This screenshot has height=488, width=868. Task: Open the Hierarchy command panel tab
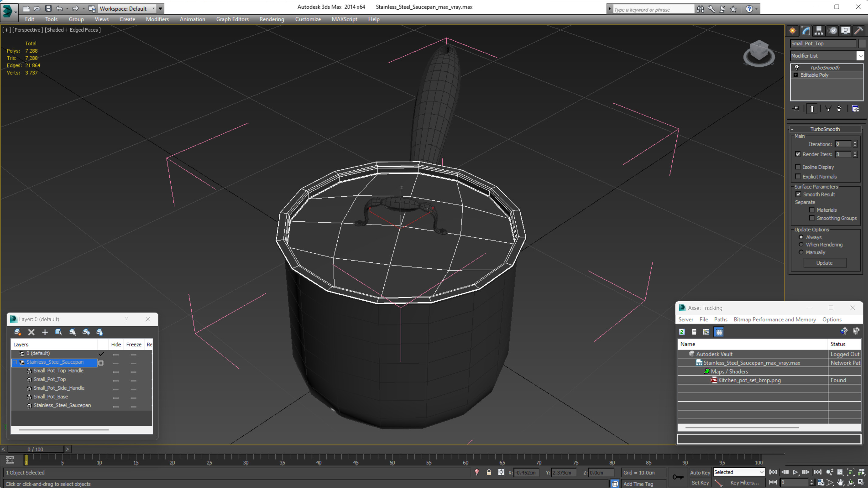[819, 31]
